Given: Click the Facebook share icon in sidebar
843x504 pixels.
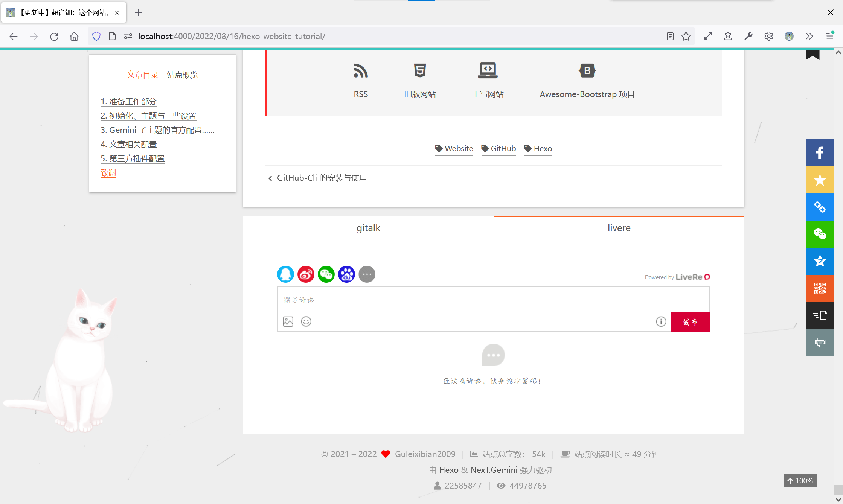Looking at the screenshot, I should tap(820, 153).
